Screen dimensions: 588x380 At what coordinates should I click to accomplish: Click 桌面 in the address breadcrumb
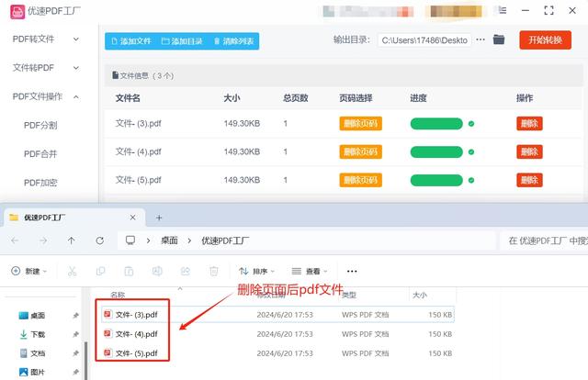click(169, 240)
